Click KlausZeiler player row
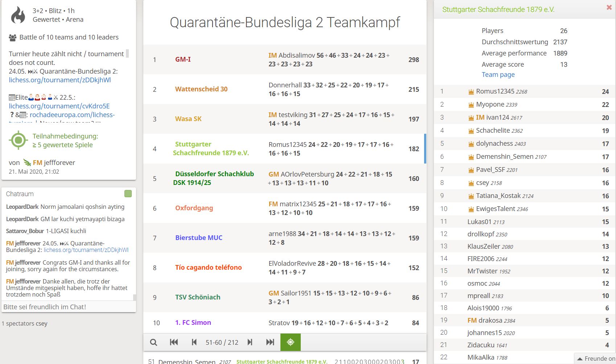The height and width of the screenshot is (364, 616). point(525,246)
